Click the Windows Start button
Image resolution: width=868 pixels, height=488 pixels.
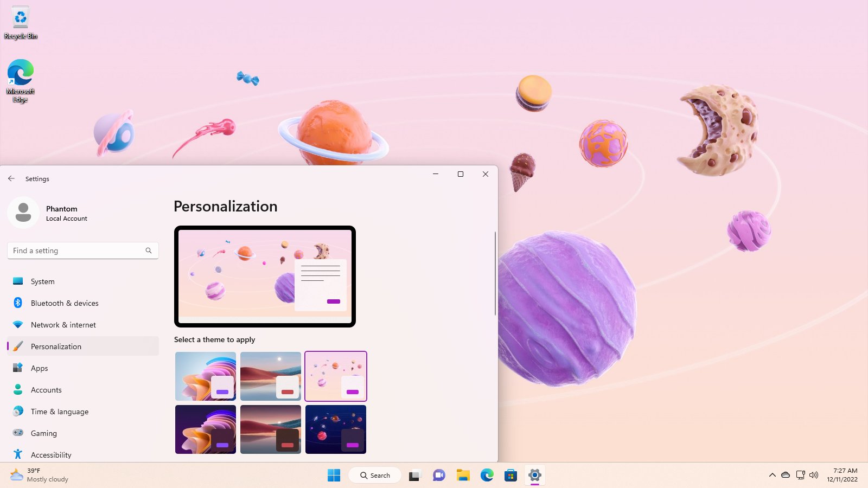334,476
